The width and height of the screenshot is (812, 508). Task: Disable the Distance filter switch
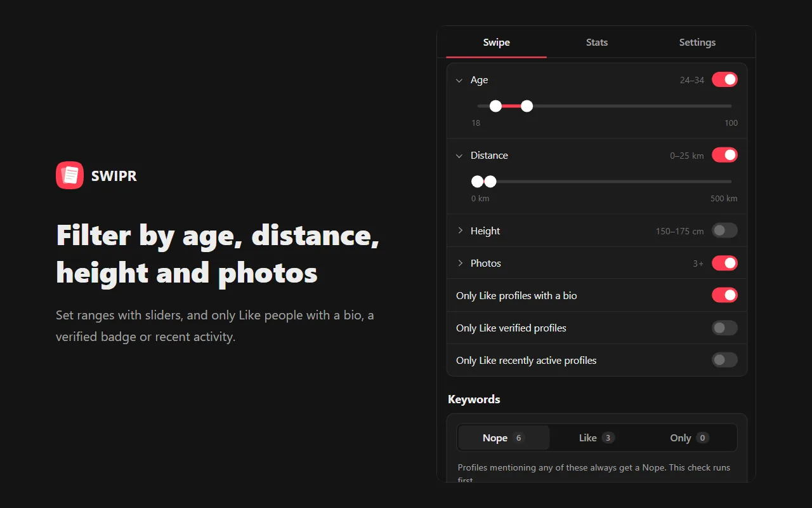tap(724, 155)
